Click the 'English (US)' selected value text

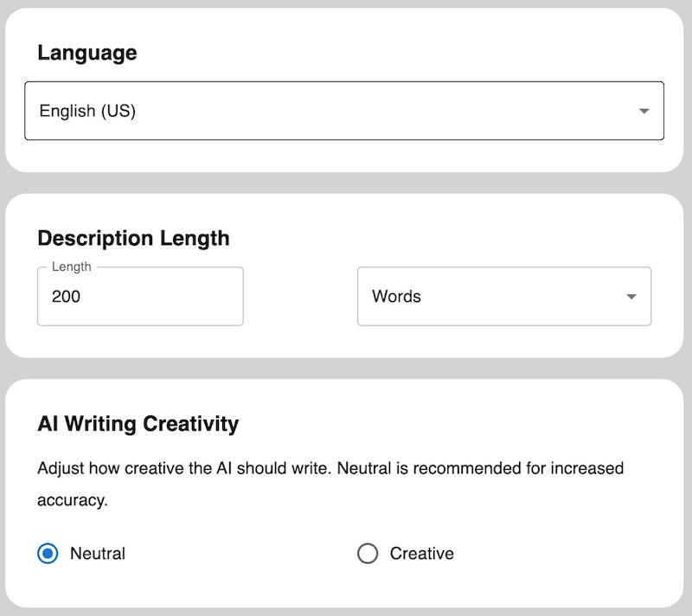click(x=87, y=111)
